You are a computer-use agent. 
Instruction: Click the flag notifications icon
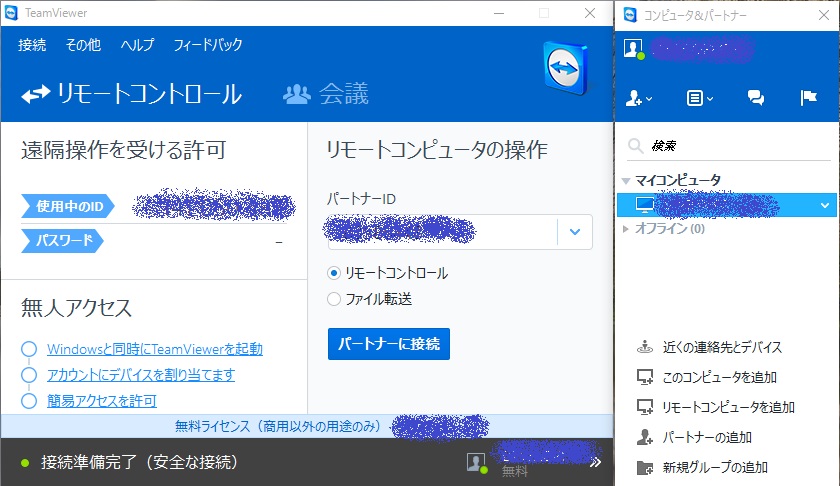click(808, 98)
